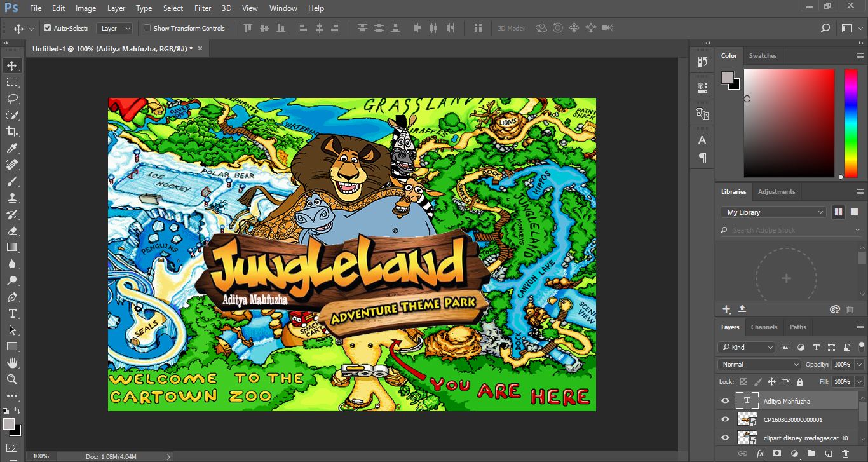This screenshot has height=462, width=868.
Task: Select the Blur tool
Action: coord(12,264)
